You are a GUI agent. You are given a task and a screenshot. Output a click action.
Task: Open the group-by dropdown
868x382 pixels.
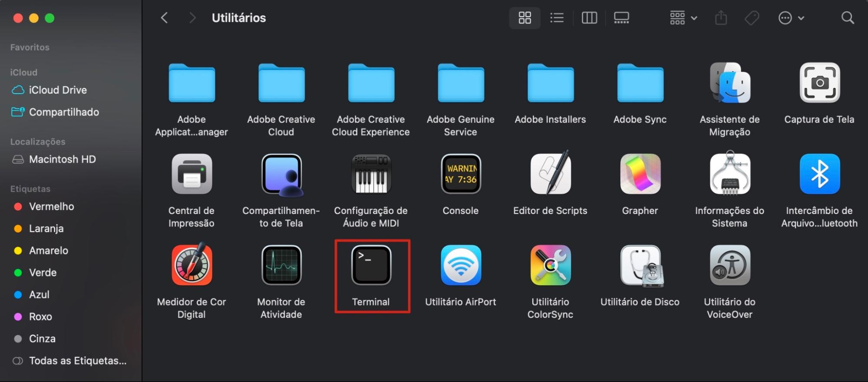click(x=683, y=18)
